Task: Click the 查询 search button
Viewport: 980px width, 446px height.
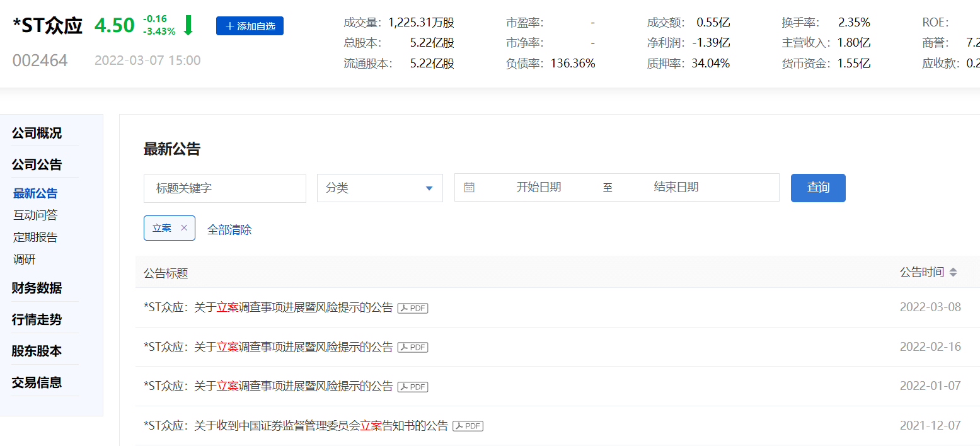Action: coord(817,188)
